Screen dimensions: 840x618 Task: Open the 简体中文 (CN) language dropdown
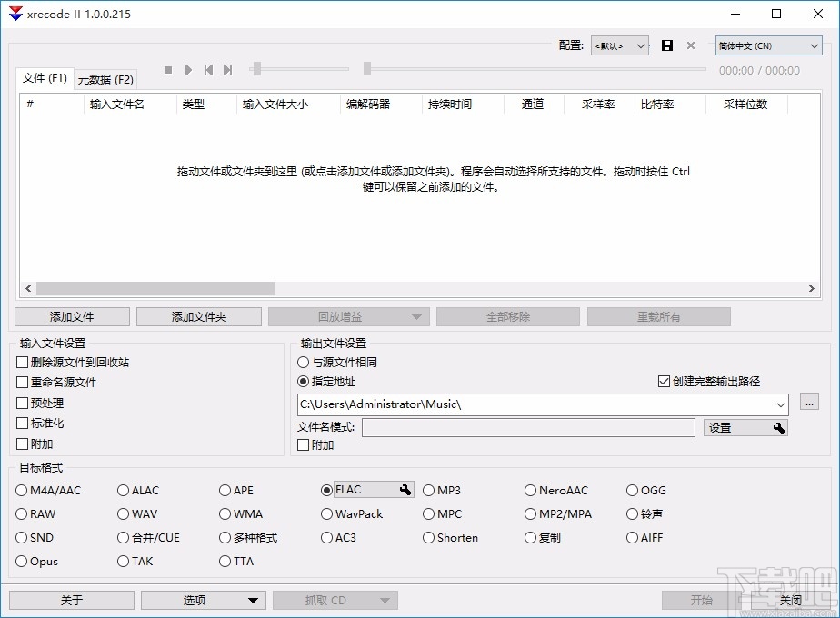coord(768,45)
